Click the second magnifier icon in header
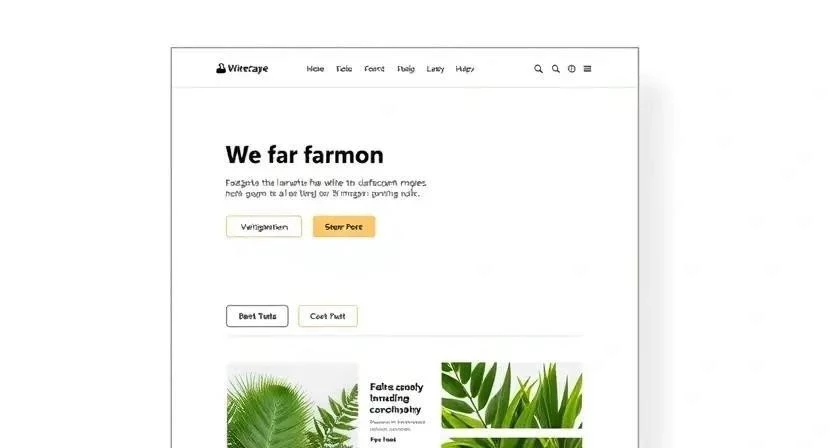The width and height of the screenshot is (832, 448). point(556,69)
